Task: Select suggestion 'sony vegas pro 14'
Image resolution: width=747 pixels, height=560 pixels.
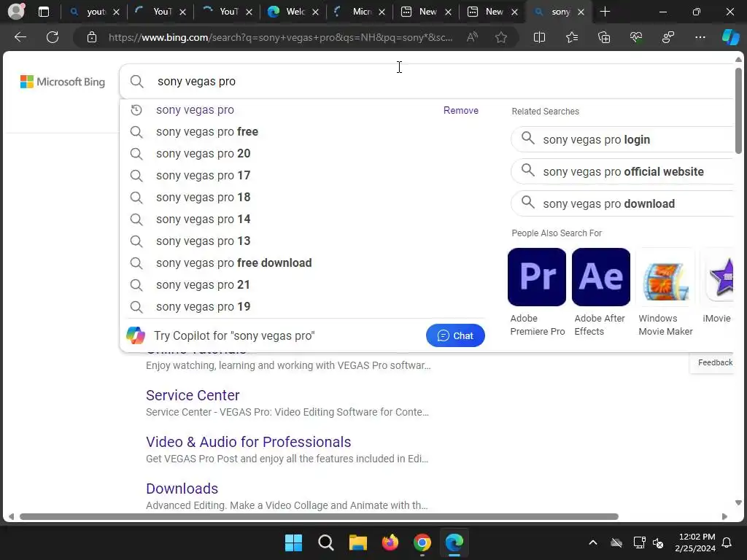Action: (x=302, y=219)
